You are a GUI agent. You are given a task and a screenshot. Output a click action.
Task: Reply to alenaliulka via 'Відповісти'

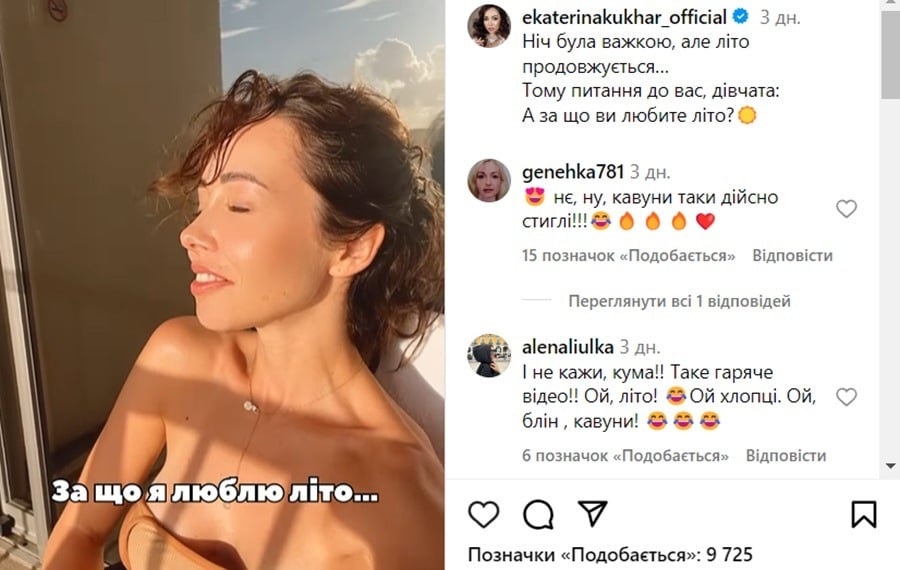[786, 456]
